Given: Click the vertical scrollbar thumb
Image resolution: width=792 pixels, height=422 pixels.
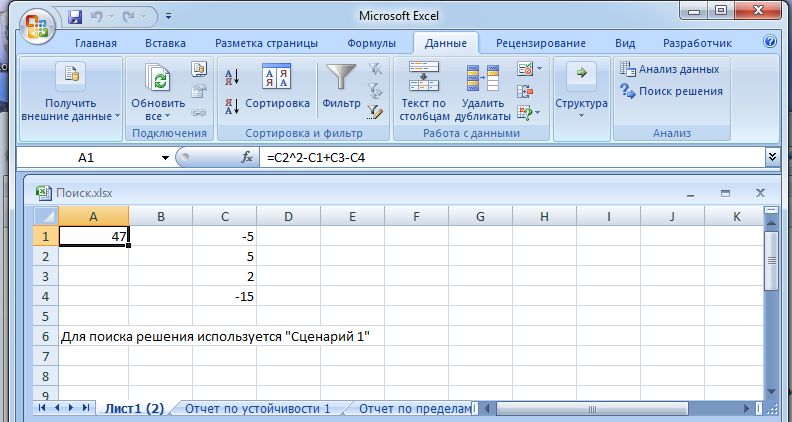Looking at the screenshot, I should point(771,261).
